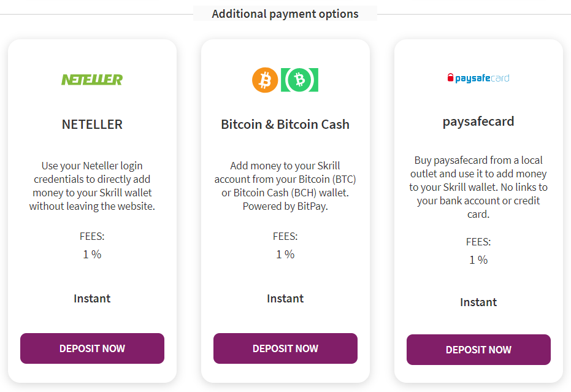The width and height of the screenshot is (571, 392).
Task: Click the orange Bitcoin coin icon
Action: point(265,80)
